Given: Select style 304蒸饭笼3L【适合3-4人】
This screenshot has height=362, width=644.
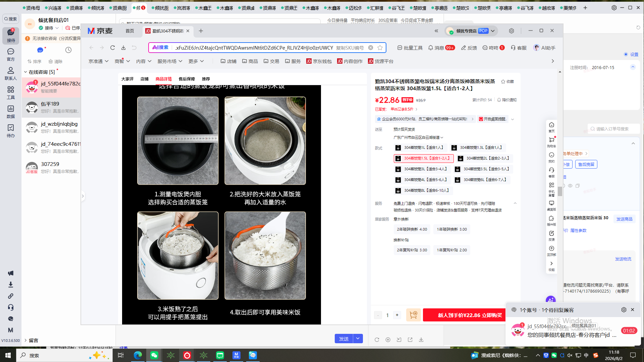Looking at the screenshot, I should point(422,169).
